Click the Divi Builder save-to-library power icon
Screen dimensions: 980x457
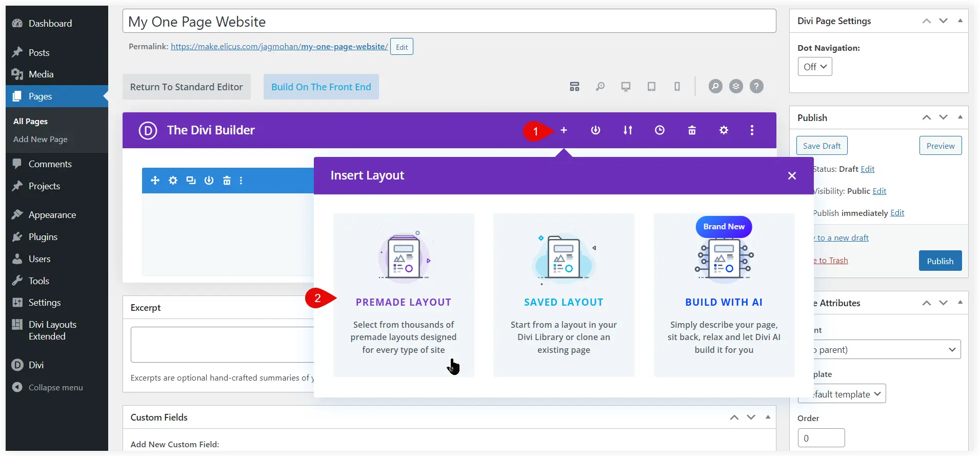[595, 130]
